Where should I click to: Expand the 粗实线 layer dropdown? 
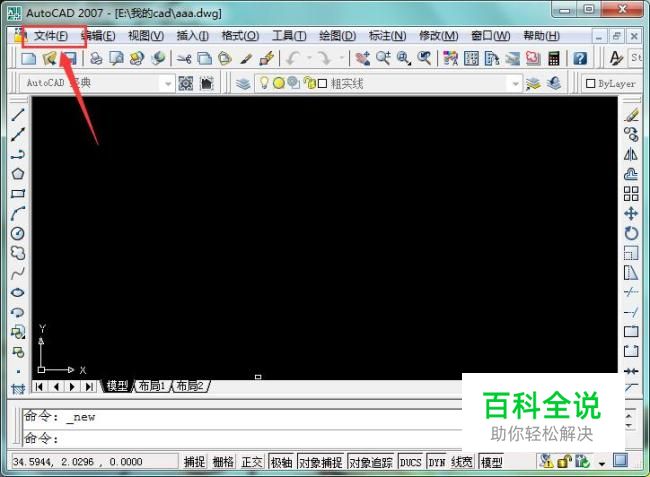(x=515, y=84)
